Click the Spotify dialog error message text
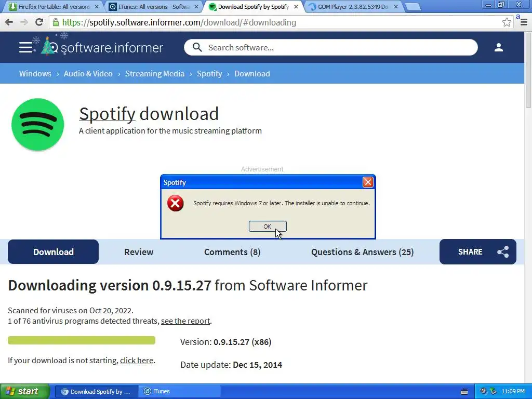 tap(282, 203)
